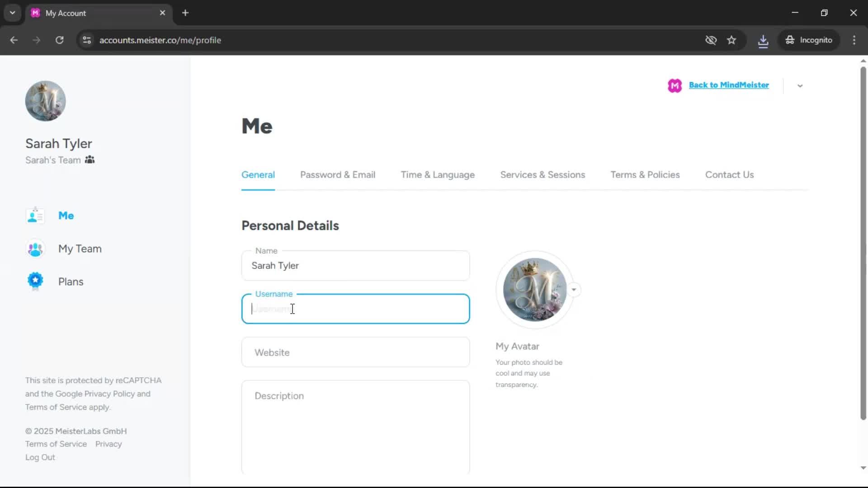Switch to Password & Email tab
The image size is (868, 488).
pos(337,175)
